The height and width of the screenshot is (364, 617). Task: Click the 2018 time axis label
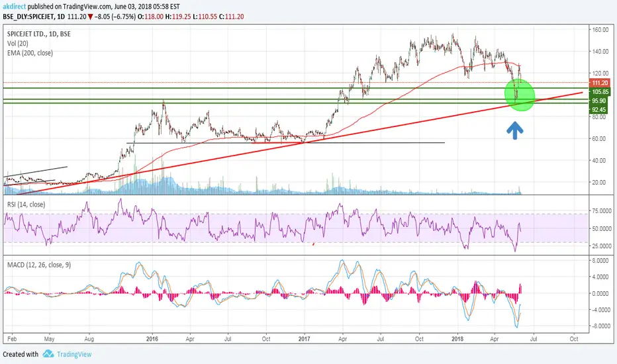click(x=457, y=338)
